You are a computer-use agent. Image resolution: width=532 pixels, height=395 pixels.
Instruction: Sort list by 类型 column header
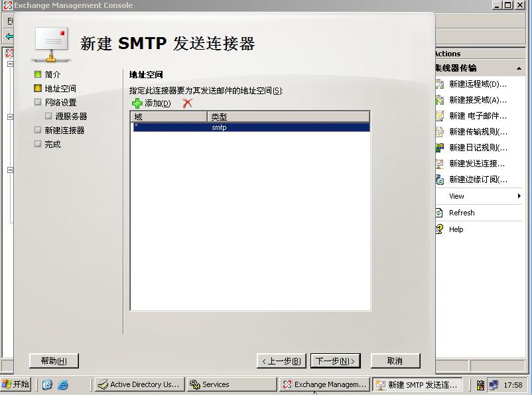[x=288, y=117]
